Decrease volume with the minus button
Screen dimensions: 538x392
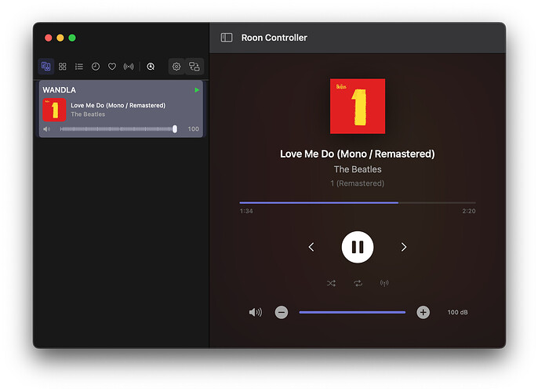[x=282, y=312]
